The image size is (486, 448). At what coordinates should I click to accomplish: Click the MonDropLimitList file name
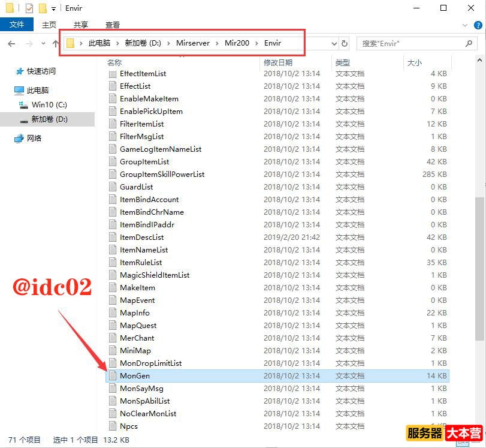point(150,363)
